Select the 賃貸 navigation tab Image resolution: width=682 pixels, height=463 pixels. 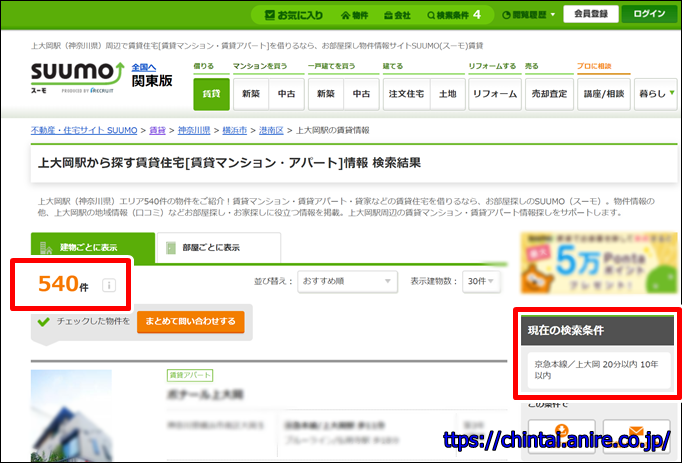[x=211, y=94]
